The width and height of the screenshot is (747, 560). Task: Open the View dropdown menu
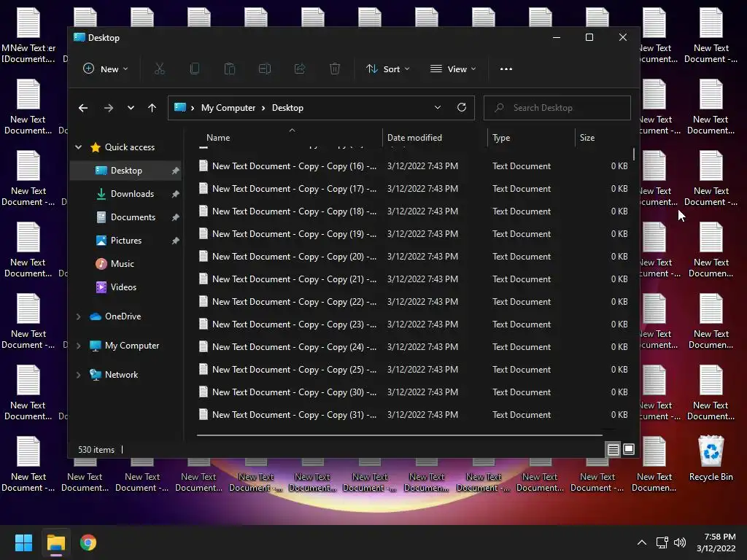[452, 69]
